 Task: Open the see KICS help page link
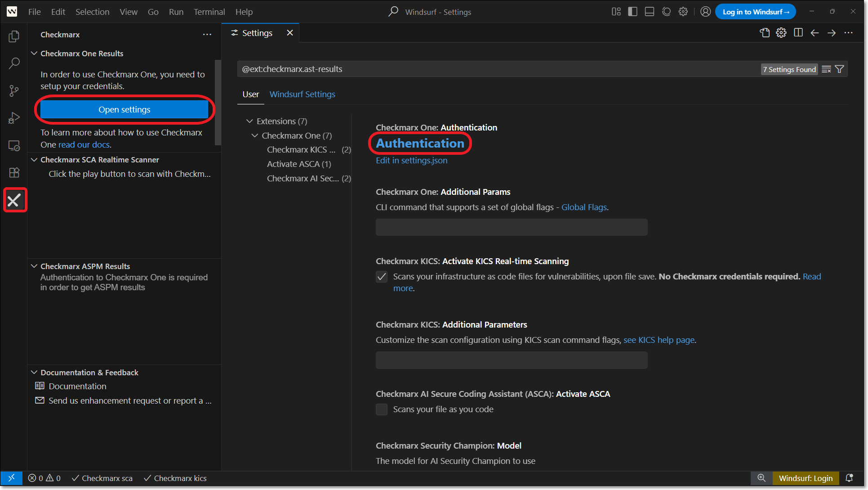(659, 340)
